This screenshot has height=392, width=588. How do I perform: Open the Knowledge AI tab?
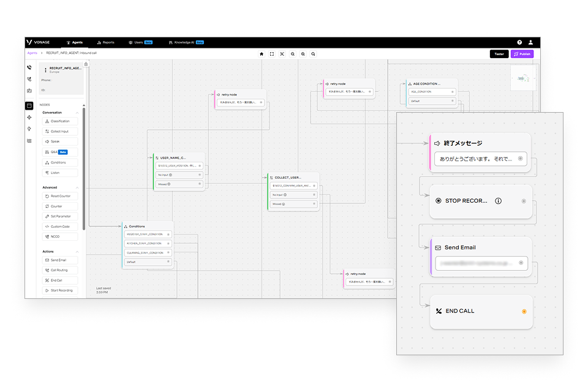pyautogui.click(x=186, y=42)
